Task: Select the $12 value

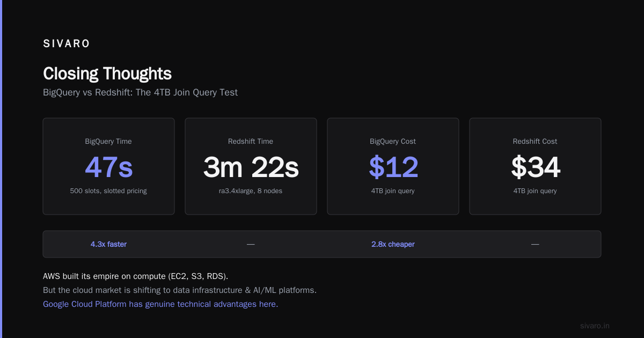Action: 393,167
